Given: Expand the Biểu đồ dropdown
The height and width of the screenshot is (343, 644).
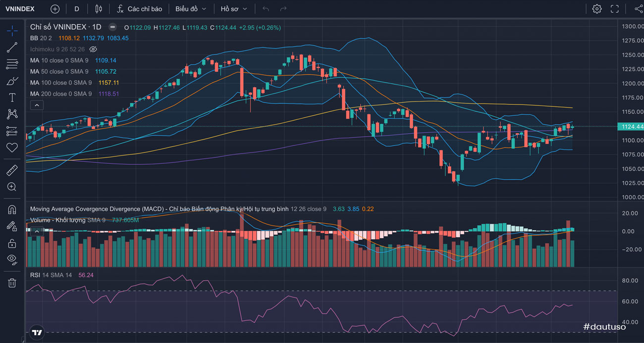Looking at the screenshot, I should pos(191,9).
